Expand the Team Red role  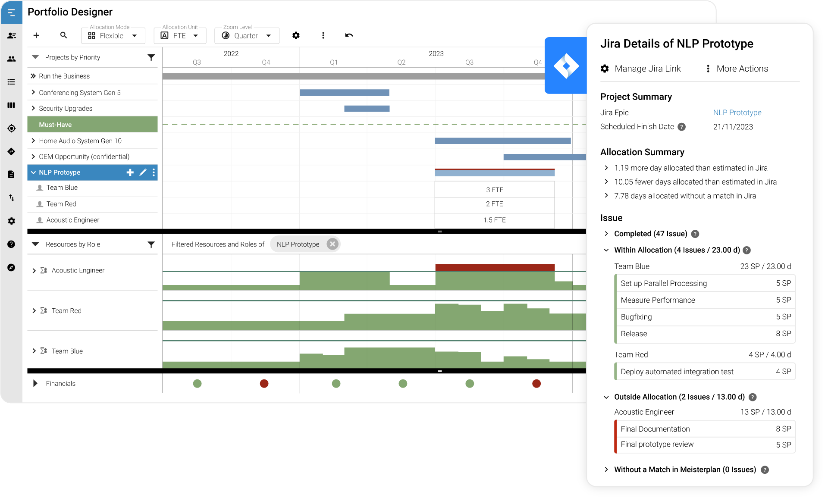coord(34,311)
